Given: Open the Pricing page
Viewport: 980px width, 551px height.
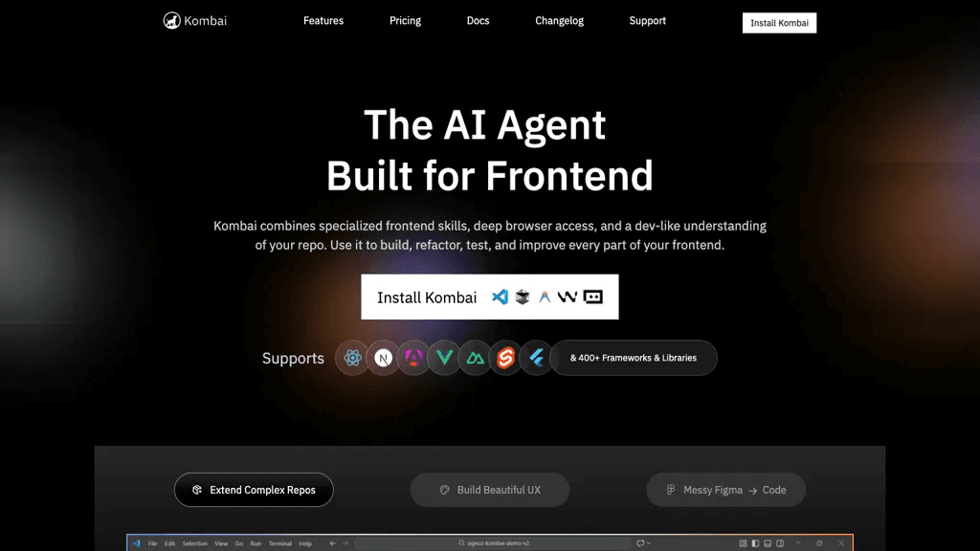Looking at the screenshot, I should (x=405, y=21).
